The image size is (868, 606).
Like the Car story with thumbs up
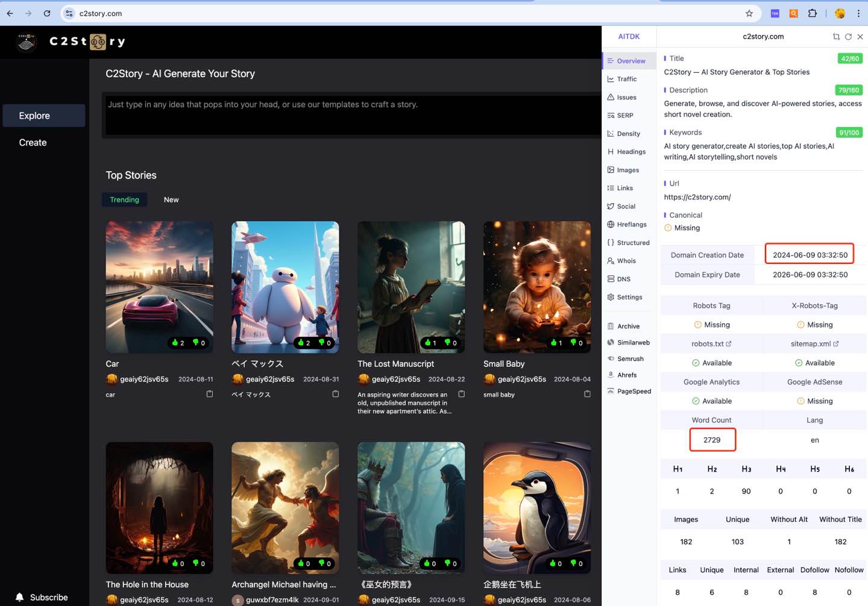[175, 342]
